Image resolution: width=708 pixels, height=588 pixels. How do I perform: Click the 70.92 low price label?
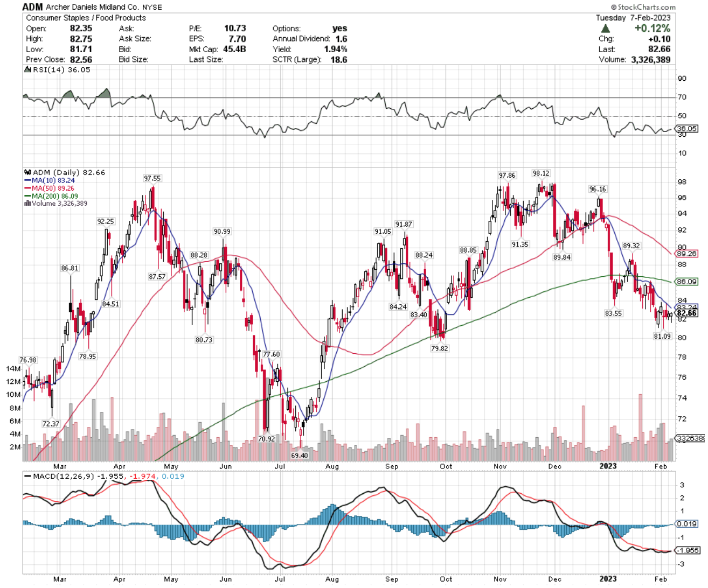point(266,439)
